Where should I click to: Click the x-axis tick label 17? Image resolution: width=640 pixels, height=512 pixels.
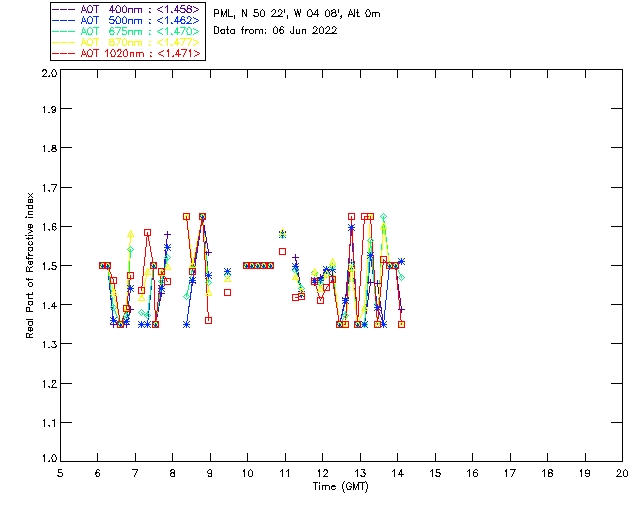[510, 474]
